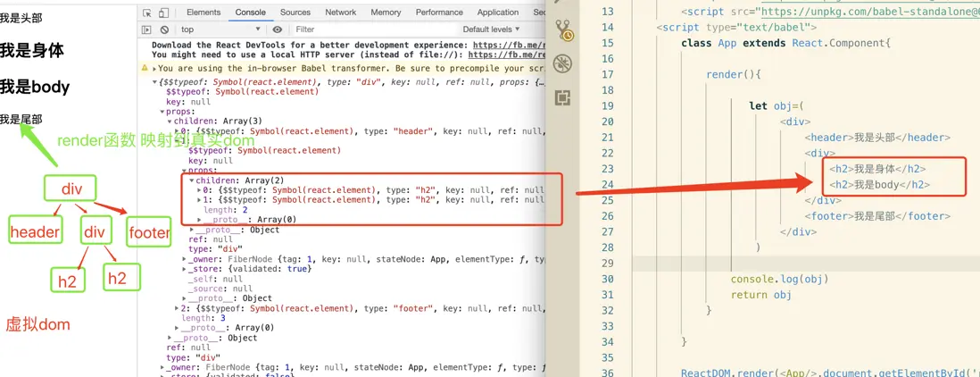This screenshot has height=377, width=980.
Task: Place cursor on the let obj=( line
Action: (776, 105)
